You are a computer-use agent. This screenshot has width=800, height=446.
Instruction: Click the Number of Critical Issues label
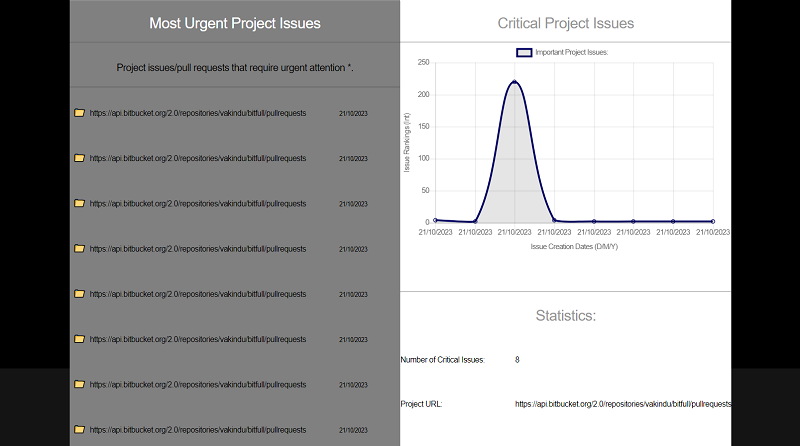tap(442, 360)
